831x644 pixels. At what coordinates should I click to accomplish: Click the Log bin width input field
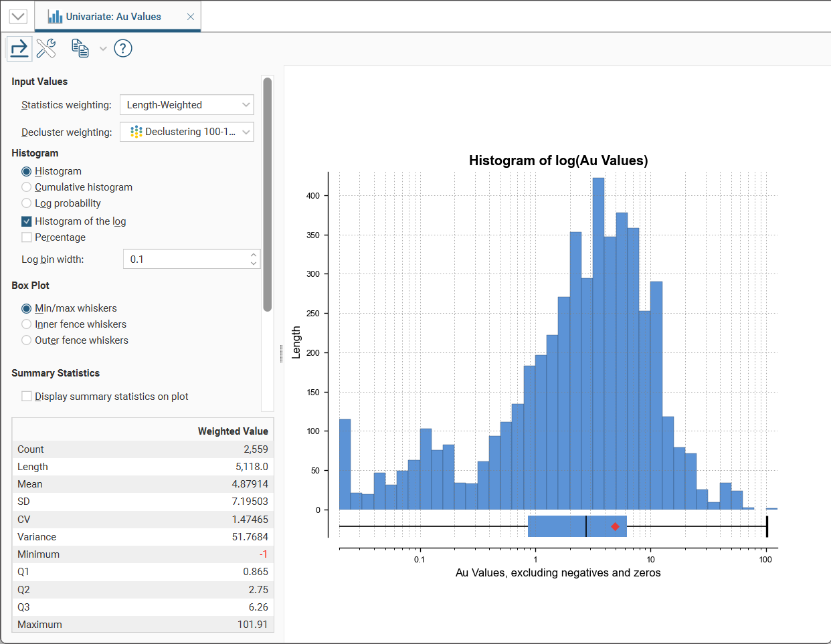185,259
